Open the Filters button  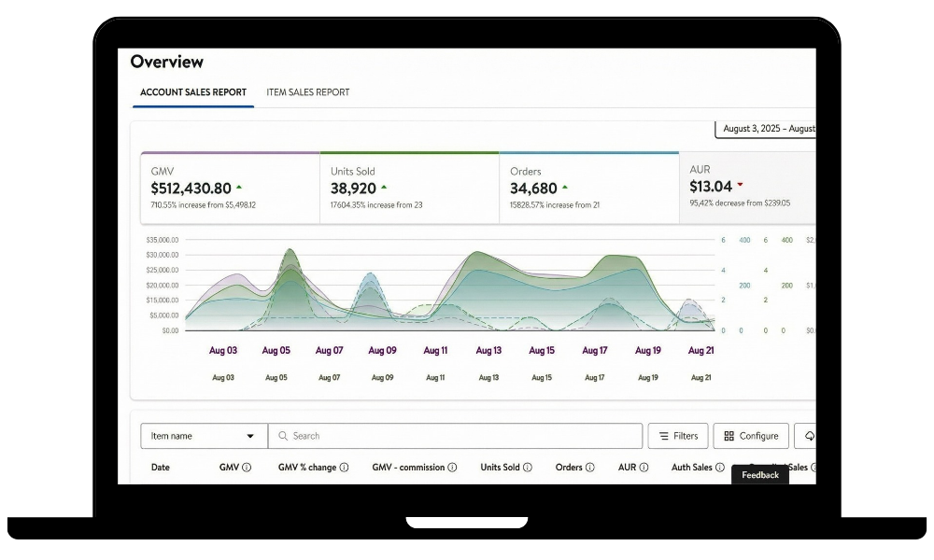coord(678,436)
